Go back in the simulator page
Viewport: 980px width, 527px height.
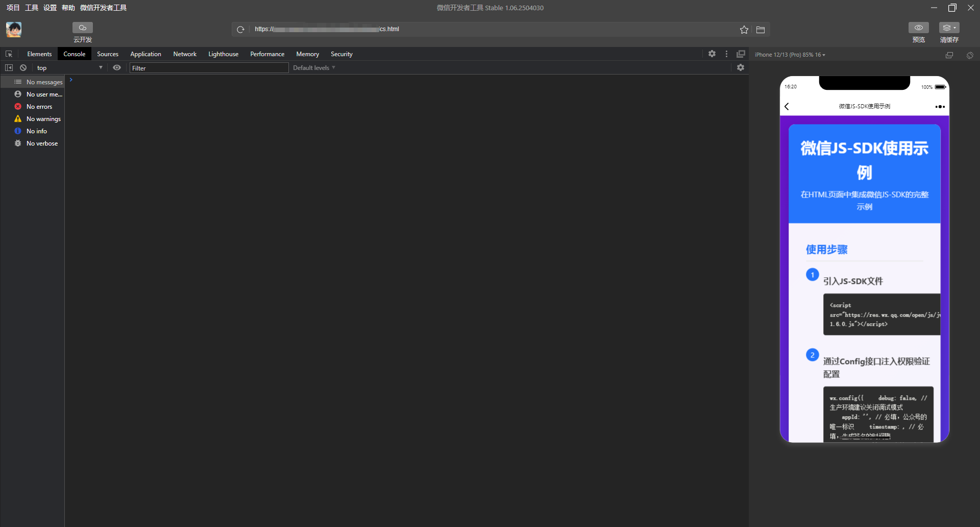787,106
